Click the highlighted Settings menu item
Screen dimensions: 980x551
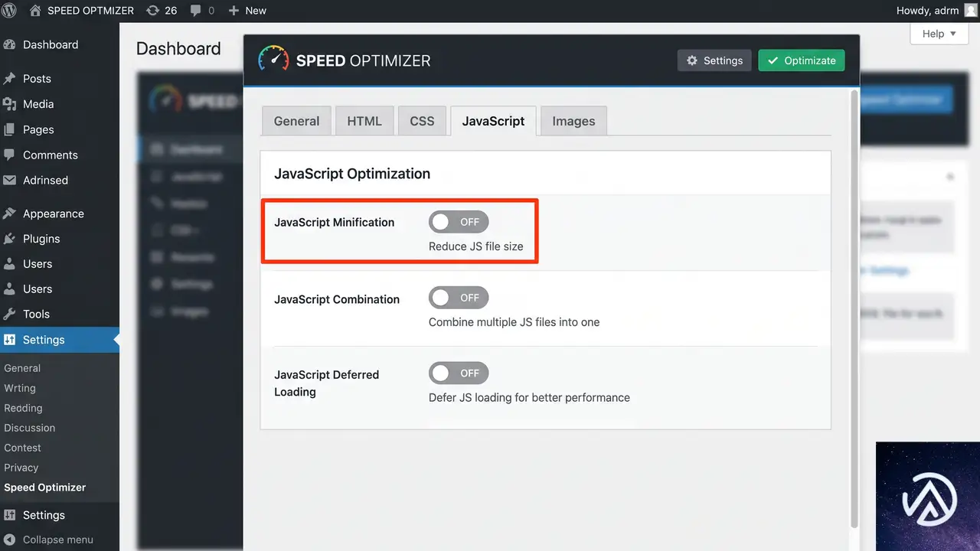[x=60, y=340]
